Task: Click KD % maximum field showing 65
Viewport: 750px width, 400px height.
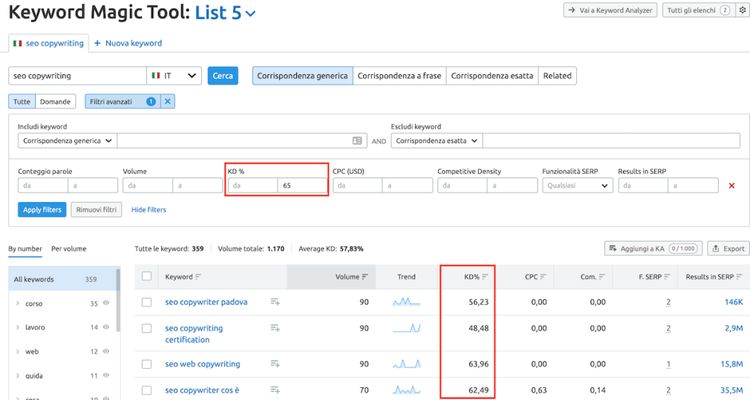Action: [x=302, y=185]
